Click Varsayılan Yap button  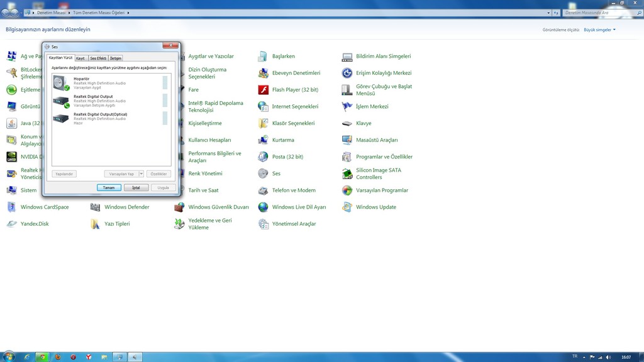point(121,174)
